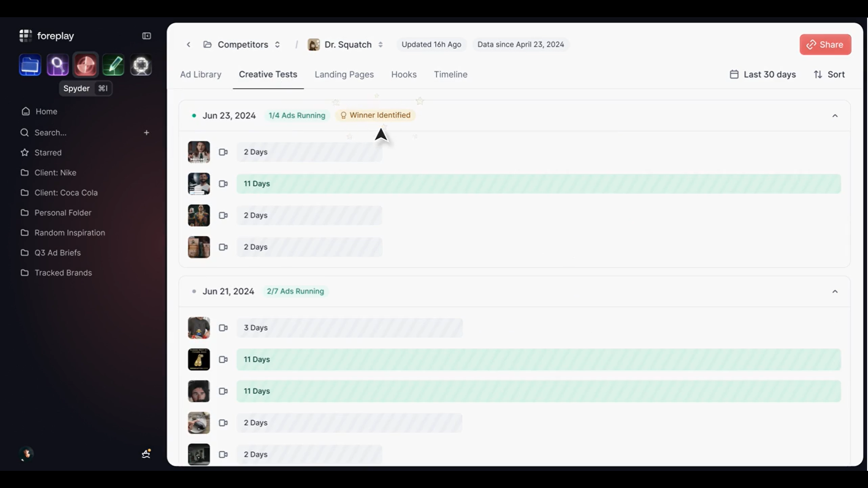Viewport: 868px width, 488px height.
Task: Click the red Share button
Action: point(825,44)
